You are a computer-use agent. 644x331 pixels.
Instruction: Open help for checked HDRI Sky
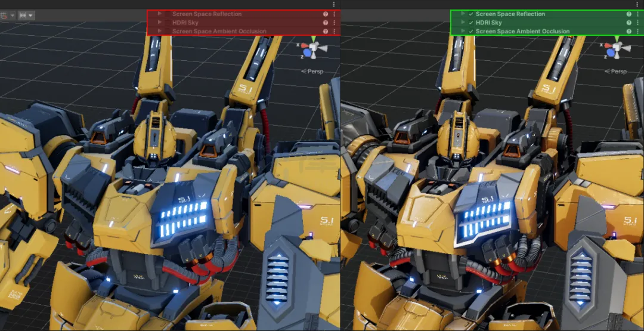pos(629,23)
